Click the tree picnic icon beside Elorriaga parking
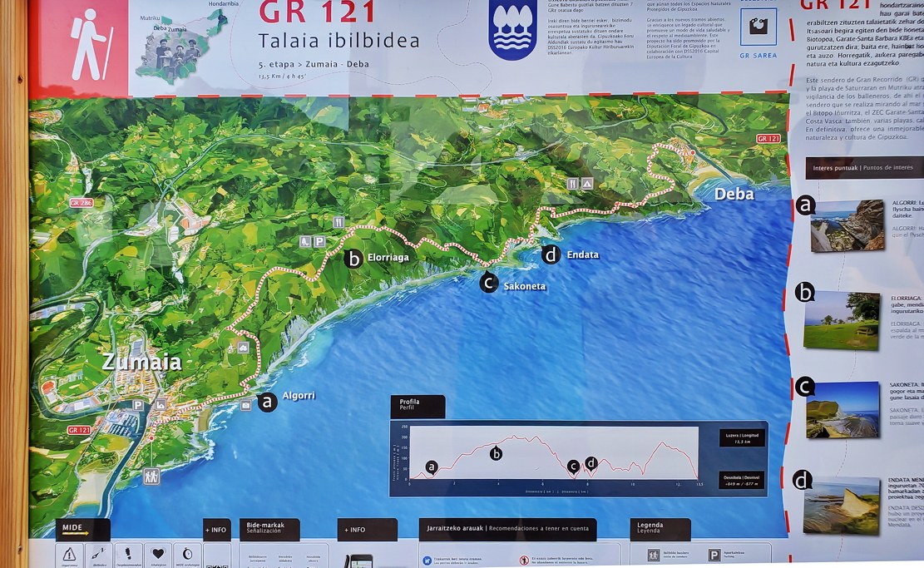924x568 pixels. (x=305, y=241)
